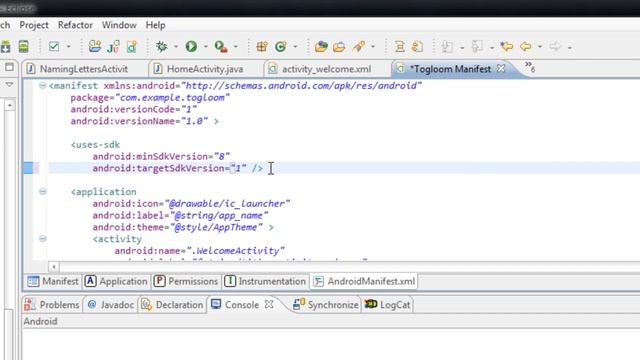The height and width of the screenshot is (360, 640).
Task: Click the Toggle Mark Occurrences icon
Action: pyautogui.click(x=400, y=47)
